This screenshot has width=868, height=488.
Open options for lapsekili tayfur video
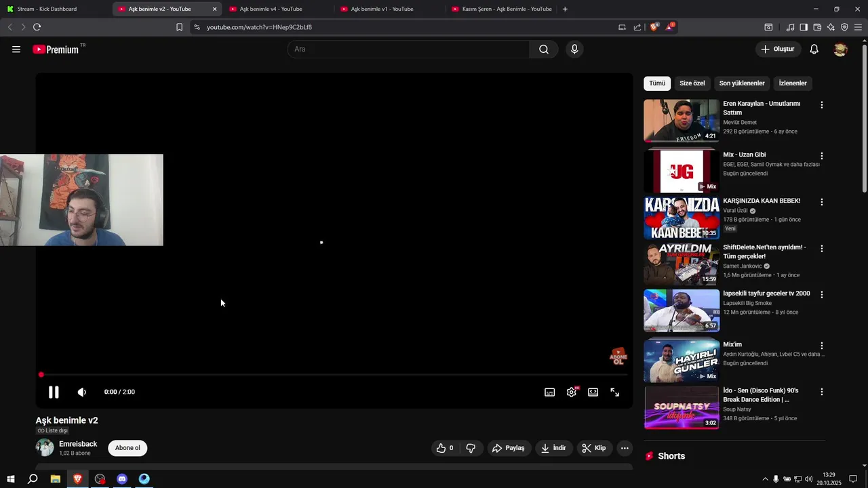pos(822,295)
